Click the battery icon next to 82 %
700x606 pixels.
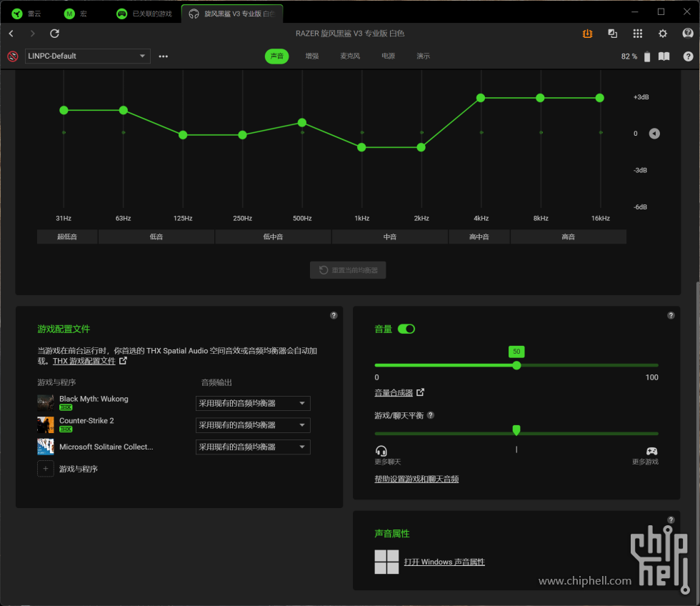(x=647, y=56)
